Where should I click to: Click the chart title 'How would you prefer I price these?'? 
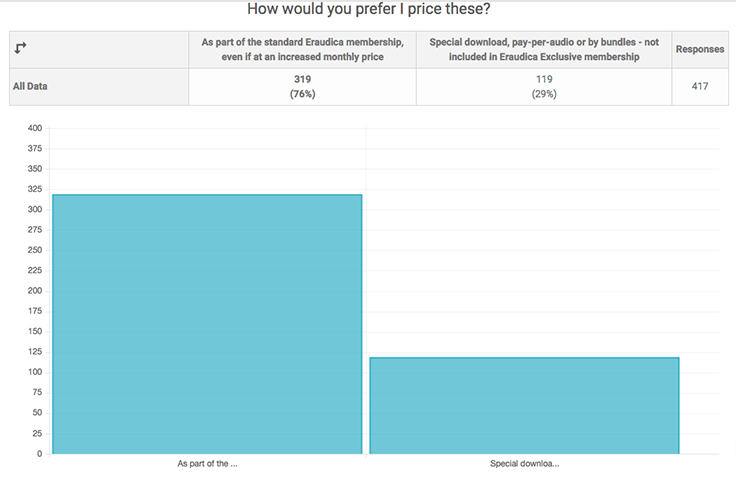pos(368,10)
